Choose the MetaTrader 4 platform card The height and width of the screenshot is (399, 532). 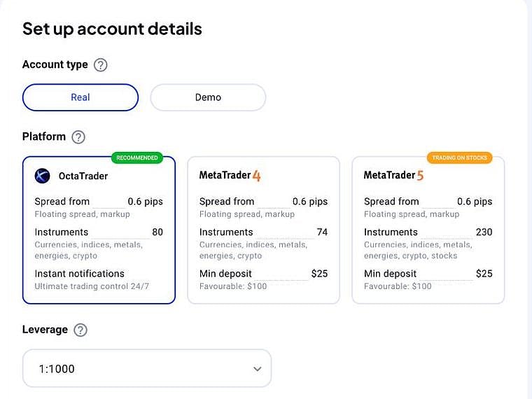click(x=264, y=230)
